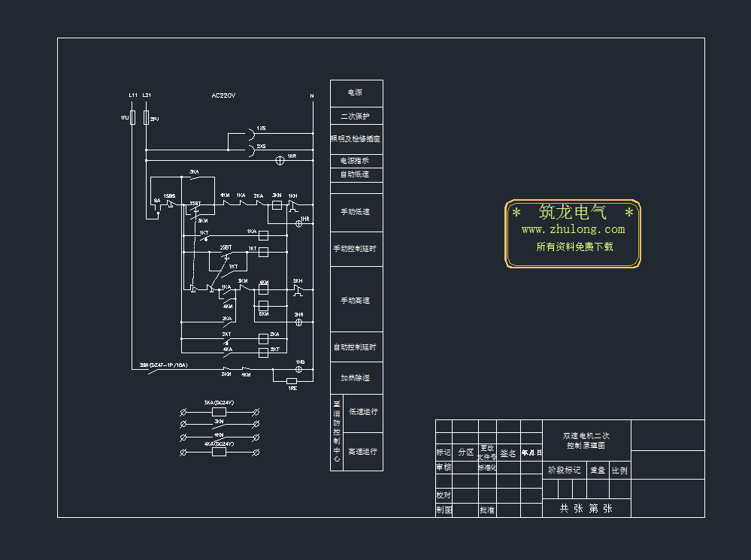Select the 所有资料免费下载 text

click(x=574, y=247)
